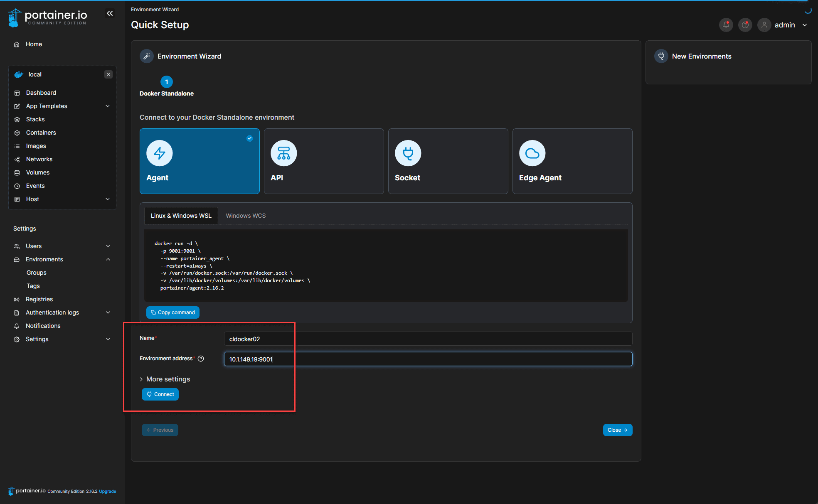Click the Copy command button

(x=172, y=312)
